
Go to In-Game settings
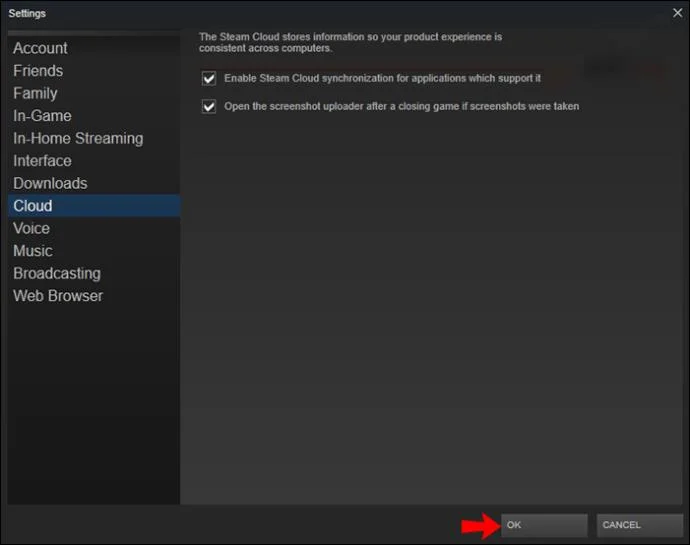tap(93, 116)
